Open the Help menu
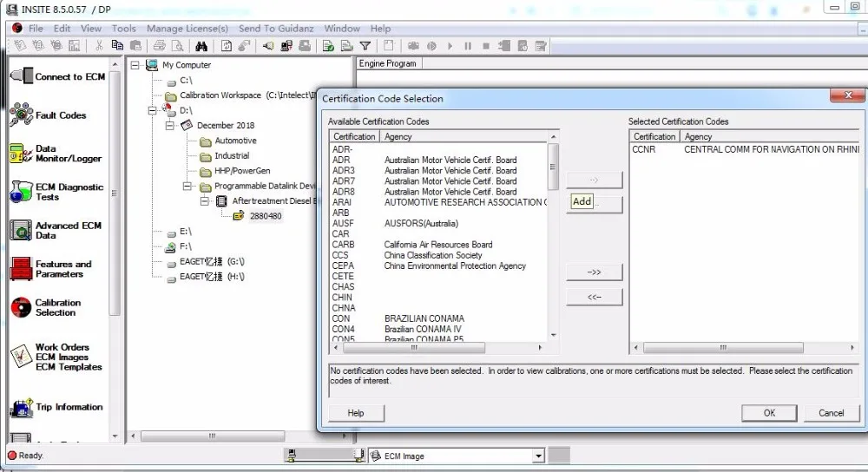Screen dimensions: 868x472 point(380,29)
